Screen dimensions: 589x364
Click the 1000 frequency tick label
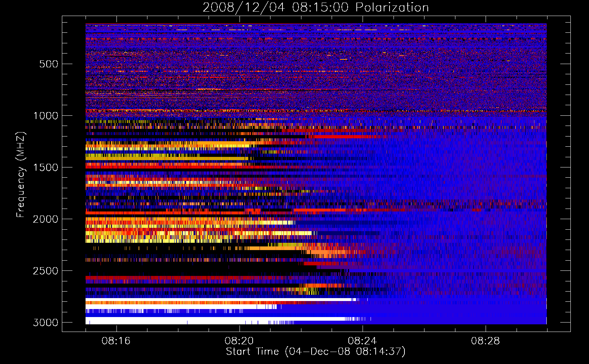[x=46, y=116]
